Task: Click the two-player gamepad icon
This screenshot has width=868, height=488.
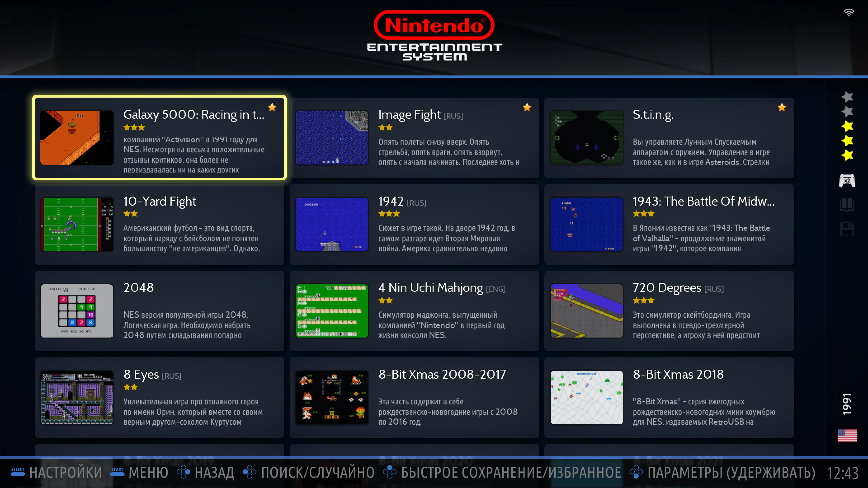Action: pyautogui.click(x=847, y=181)
